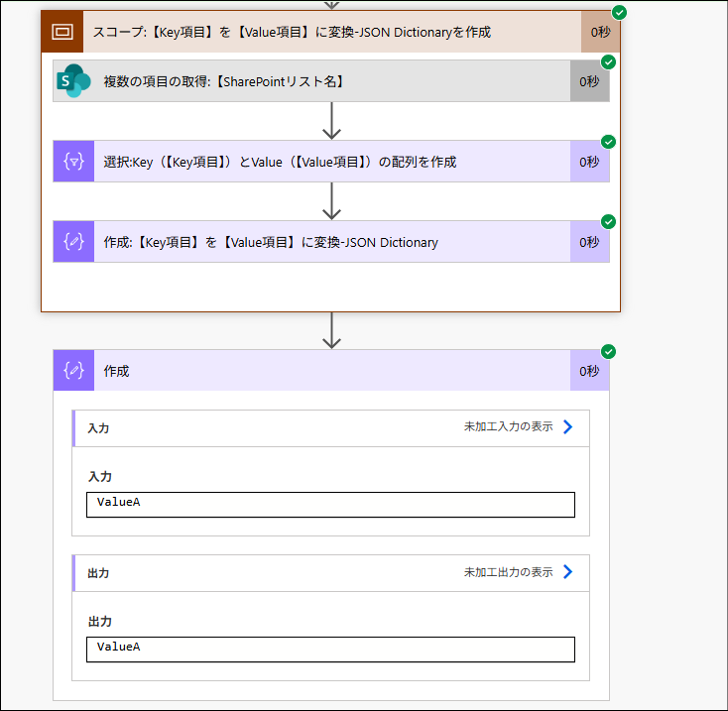Click 0秒 duration on SharePoint action
728x711 pixels.
(x=590, y=81)
